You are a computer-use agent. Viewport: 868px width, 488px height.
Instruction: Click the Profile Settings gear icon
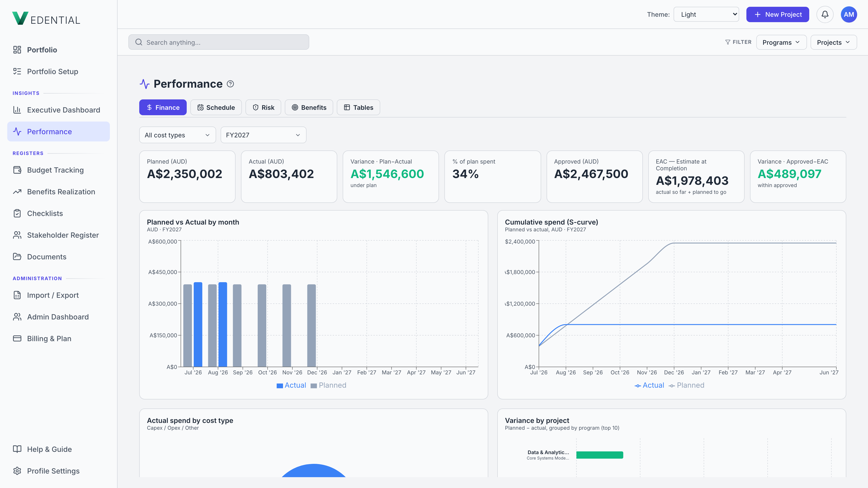point(17,471)
